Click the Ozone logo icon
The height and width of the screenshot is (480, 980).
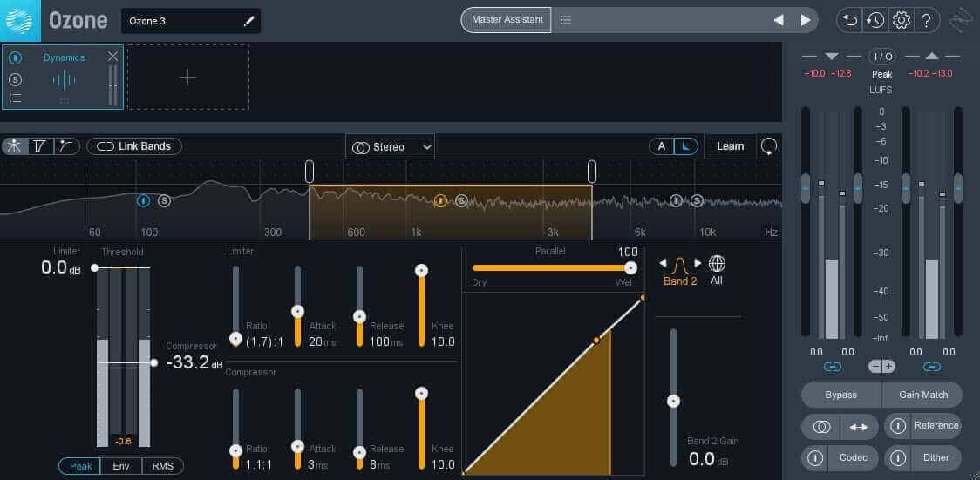[20, 21]
